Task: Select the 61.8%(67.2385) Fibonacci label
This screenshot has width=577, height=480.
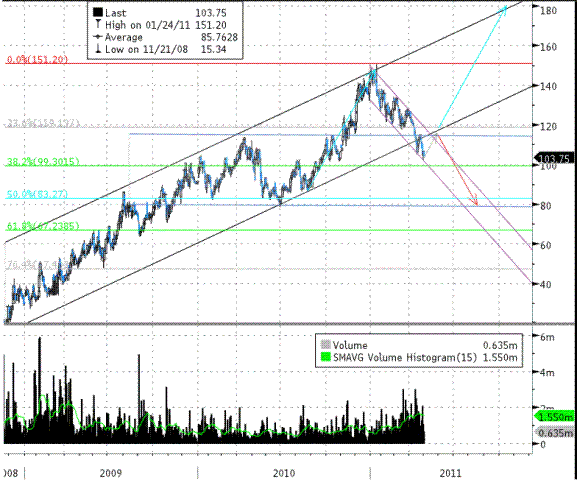Action: [43, 226]
